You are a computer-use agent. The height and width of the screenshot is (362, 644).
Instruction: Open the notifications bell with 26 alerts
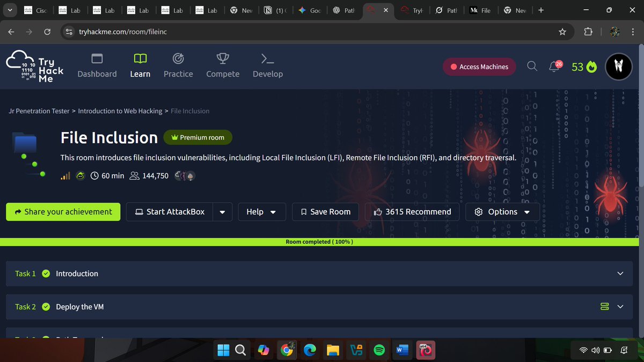click(x=554, y=67)
